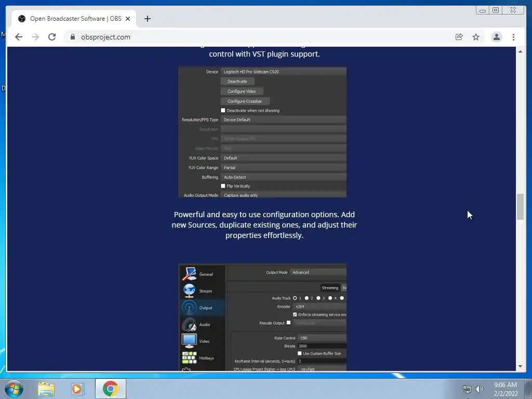Click the Show desktop strip on taskbar
The image size is (532, 399).
pos(528,389)
